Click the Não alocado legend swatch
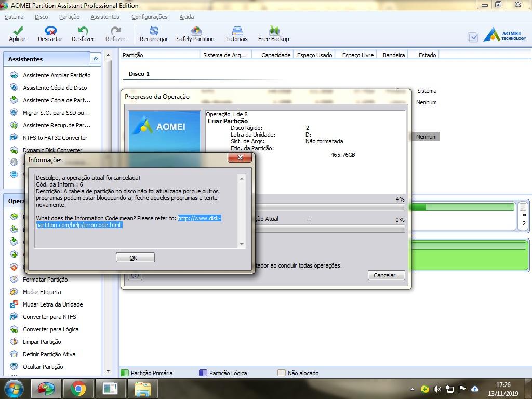This screenshot has height=399, width=532. 281,373
